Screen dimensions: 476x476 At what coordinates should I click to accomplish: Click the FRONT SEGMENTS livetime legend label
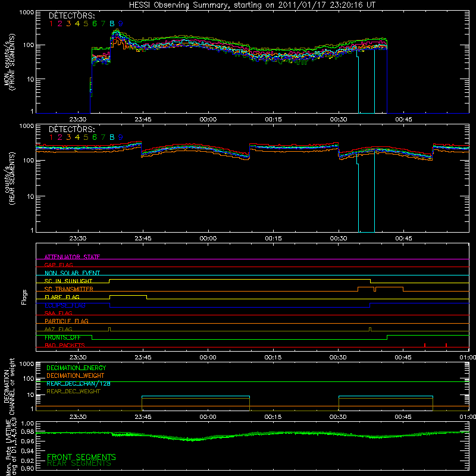[82, 457]
